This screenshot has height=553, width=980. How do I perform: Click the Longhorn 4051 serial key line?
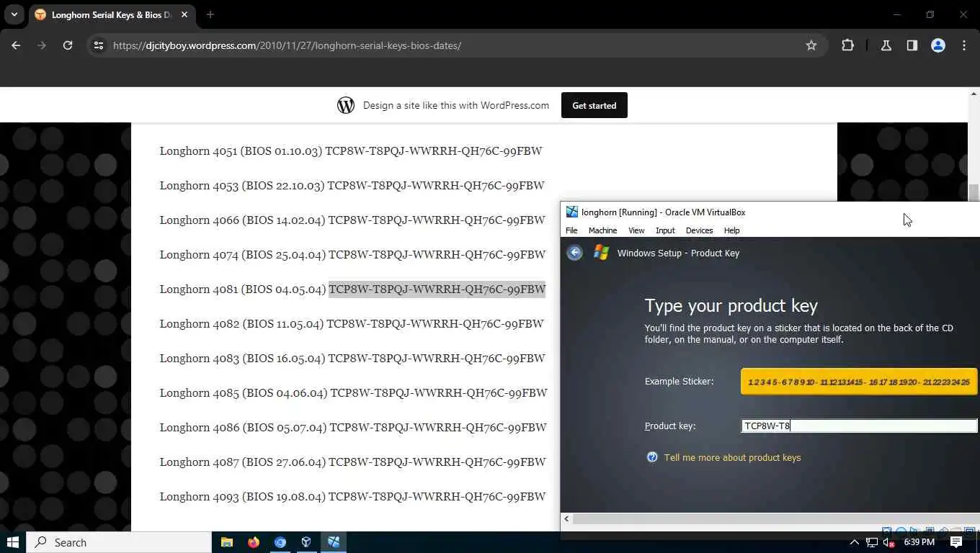tap(351, 150)
